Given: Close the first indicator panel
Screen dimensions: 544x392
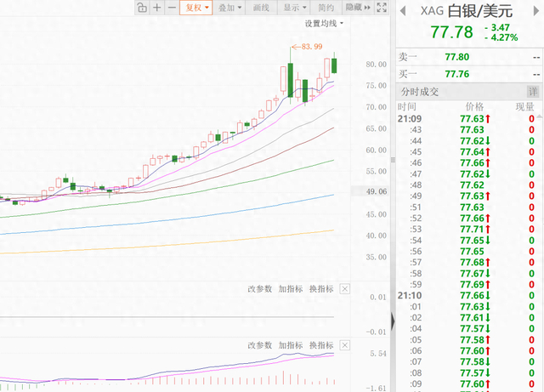Looking at the screenshot, I should pyautogui.click(x=344, y=289).
